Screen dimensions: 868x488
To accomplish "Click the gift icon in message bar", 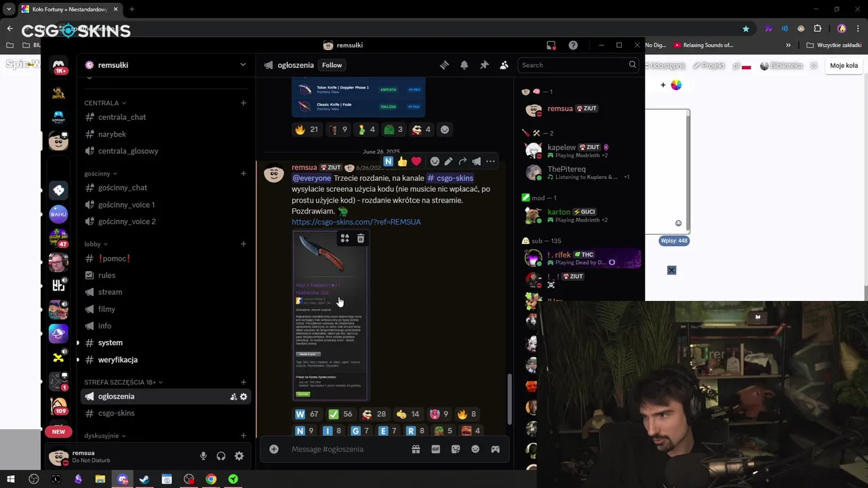I will [x=416, y=449].
